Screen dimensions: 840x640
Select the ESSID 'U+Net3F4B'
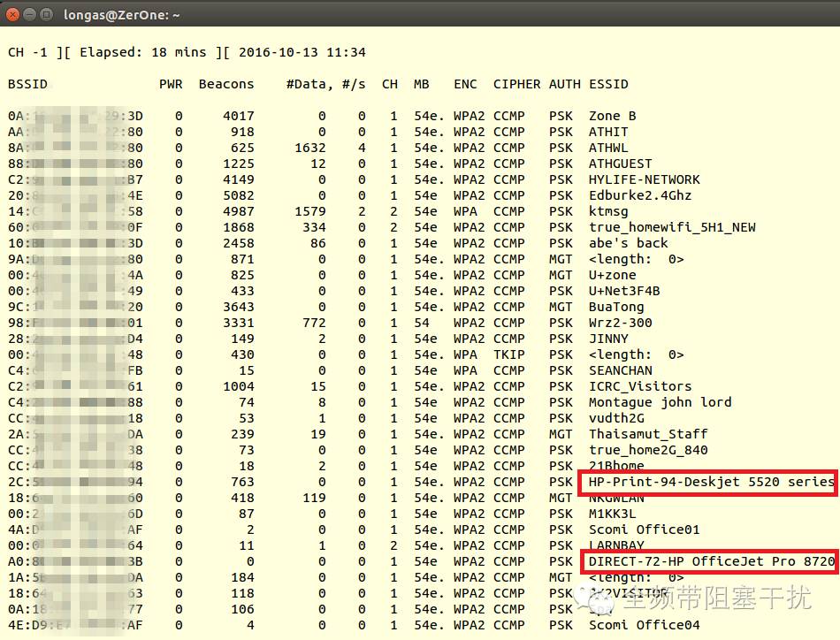click(x=624, y=291)
